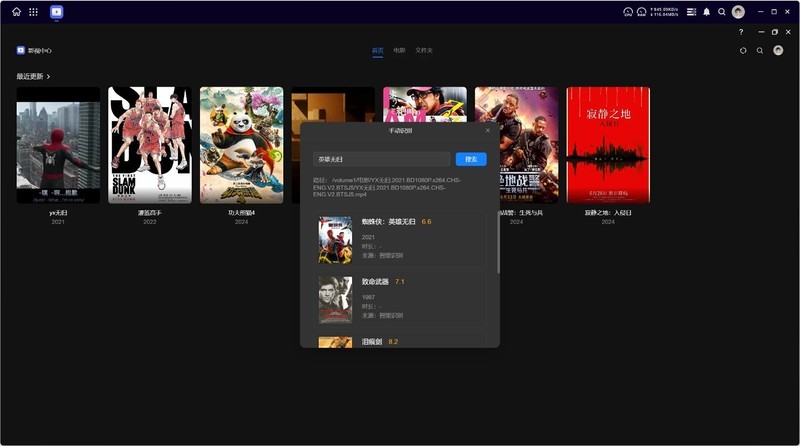Close the manual identify dialog
Image resolution: width=800 pixels, height=446 pixels.
coord(487,130)
